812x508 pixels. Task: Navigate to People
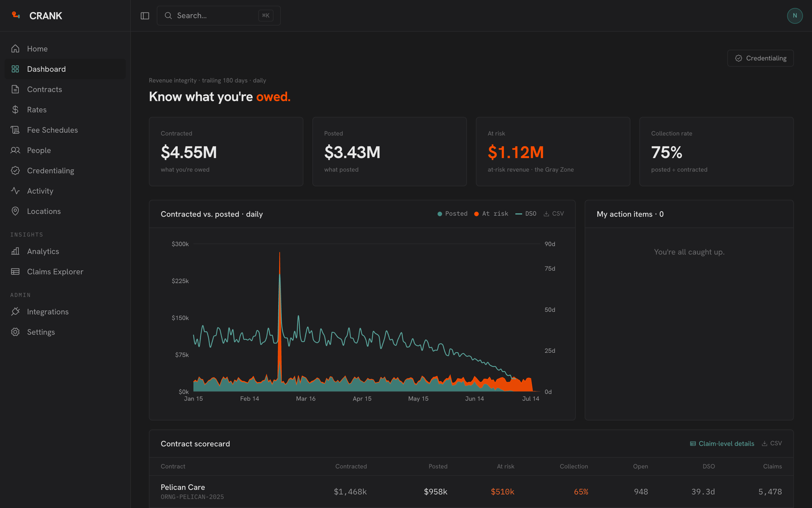click(65, 150)
